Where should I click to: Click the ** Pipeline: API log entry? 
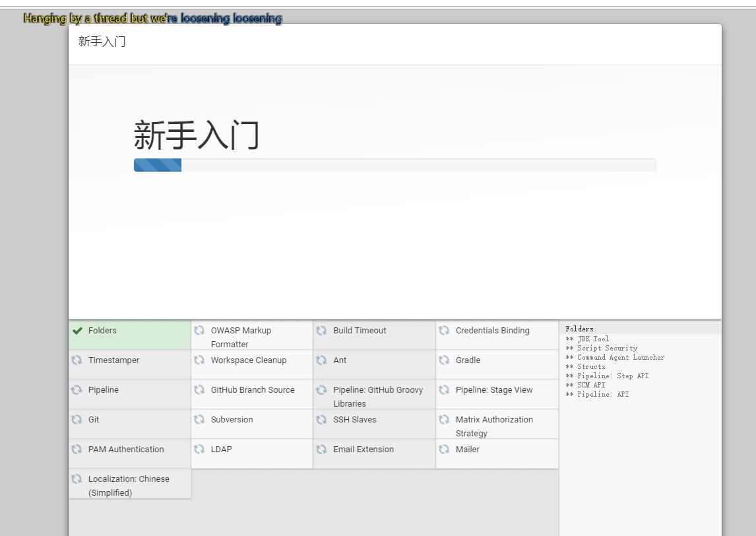click(x=598, y=393)
